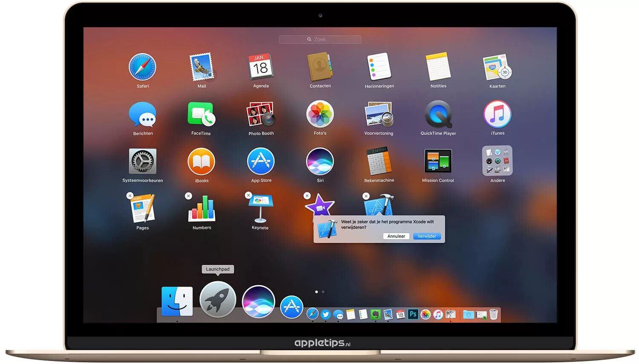Launch Mission Control

pos(438,161)
